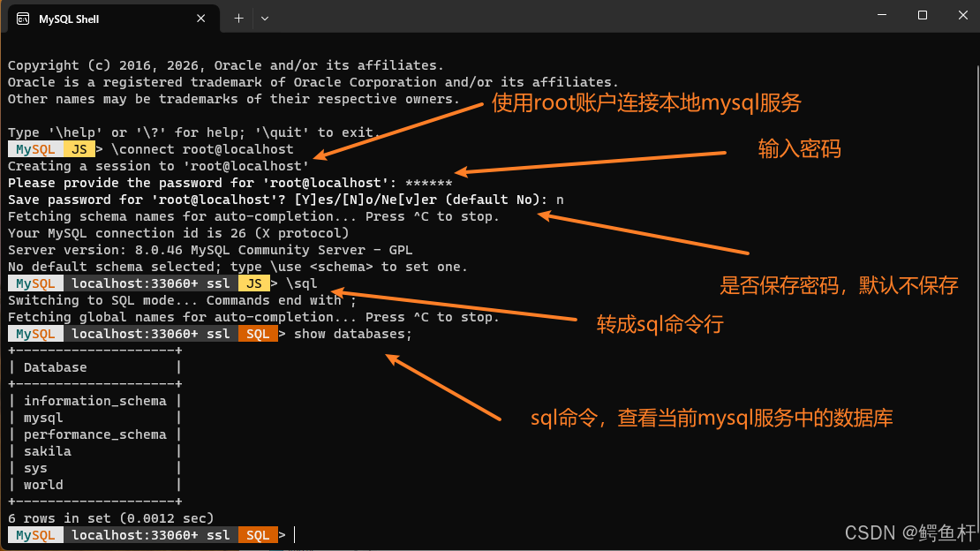
Task: Click the 'sys' database row
Action: pos(95,469)
